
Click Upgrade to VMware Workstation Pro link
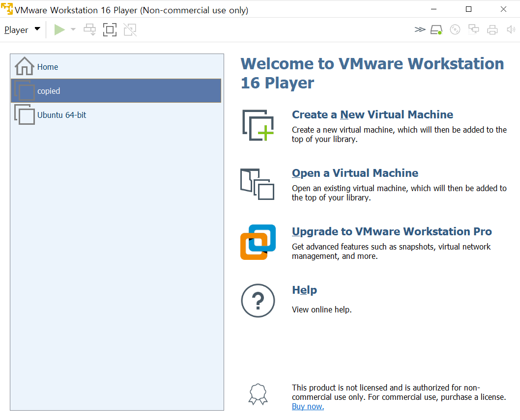[392, 231]
